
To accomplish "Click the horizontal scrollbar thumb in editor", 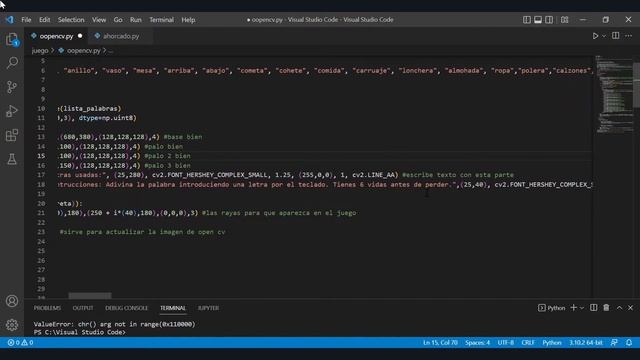I will (89, 296).
